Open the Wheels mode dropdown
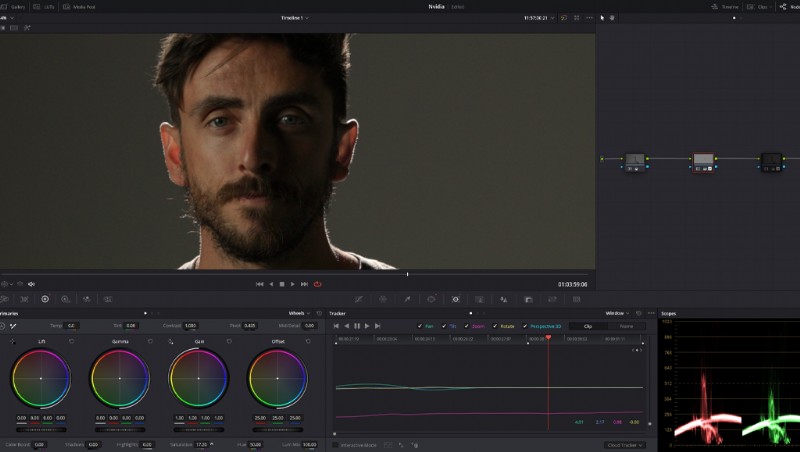 coord(299,313)
